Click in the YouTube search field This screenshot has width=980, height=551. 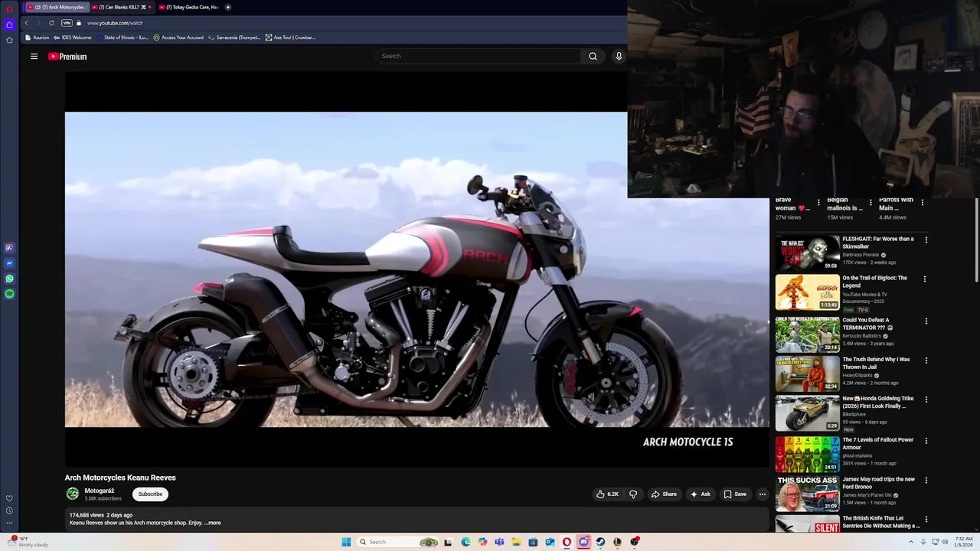pos(479,56)
